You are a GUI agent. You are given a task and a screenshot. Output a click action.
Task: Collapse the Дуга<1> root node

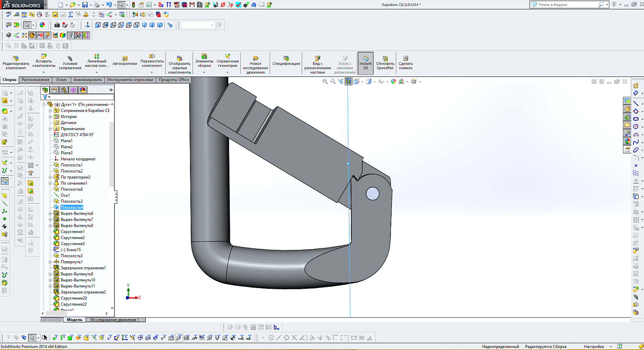[x=44, y=104]
